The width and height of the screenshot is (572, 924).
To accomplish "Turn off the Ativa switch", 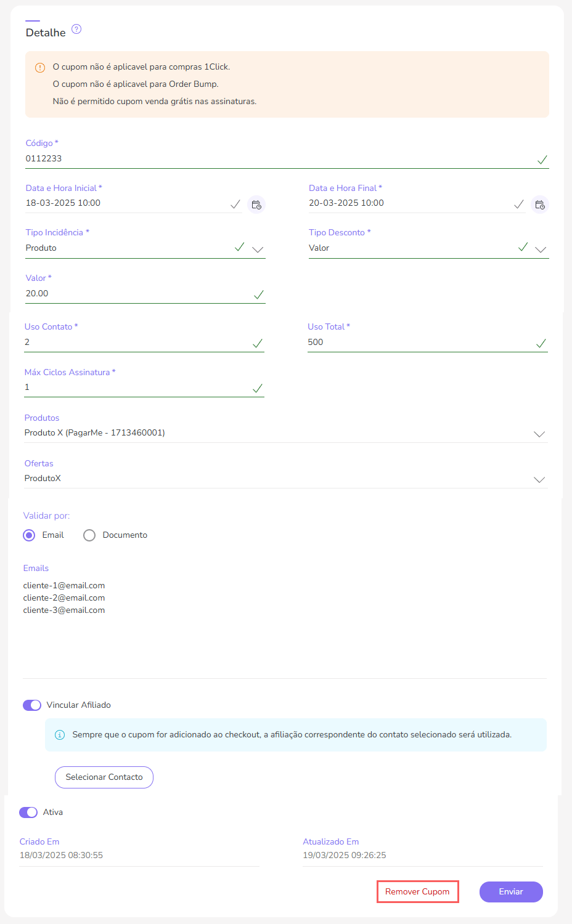I will click(28, 813).
